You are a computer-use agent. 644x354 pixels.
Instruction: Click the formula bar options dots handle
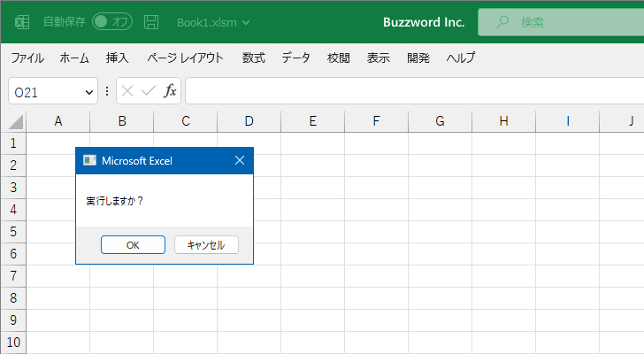pos(107,91)
